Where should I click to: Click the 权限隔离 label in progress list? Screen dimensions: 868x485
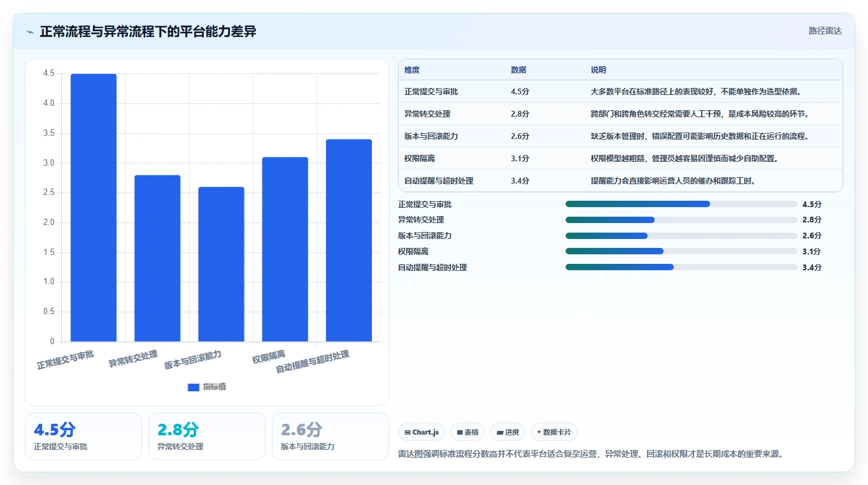(x=413, y=252)
